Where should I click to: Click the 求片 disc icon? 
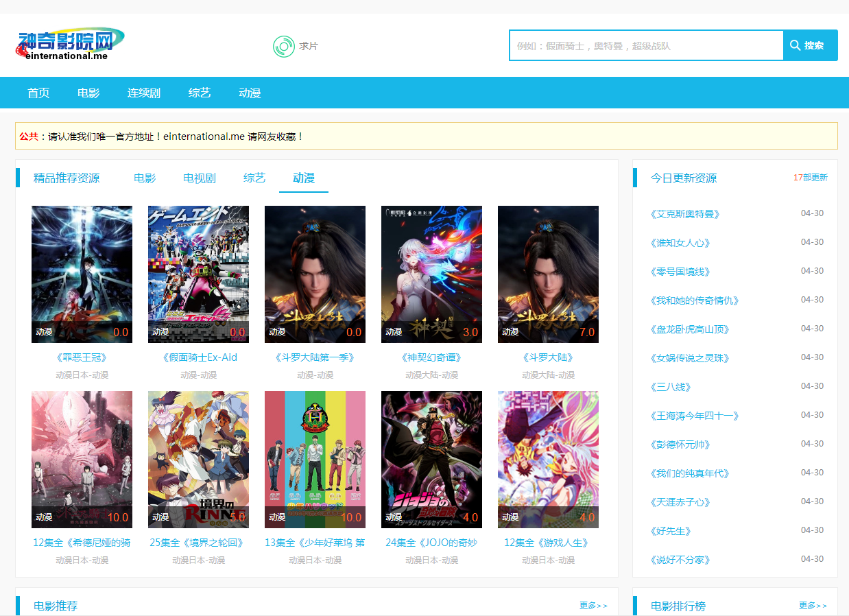284,46
